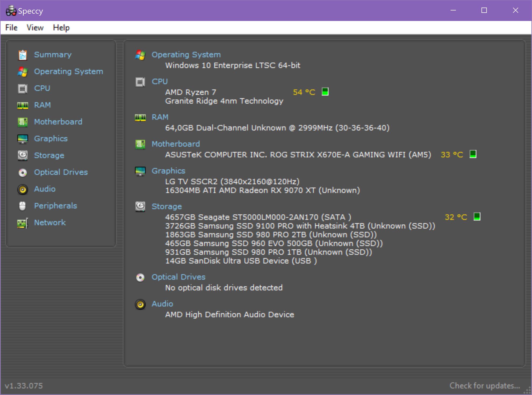Image resolution: width=532 pixels, height=395 pixels.
Task: Click the Motherboard icon in sidebar
Action: pyautogui.click(x=23, y=122)
